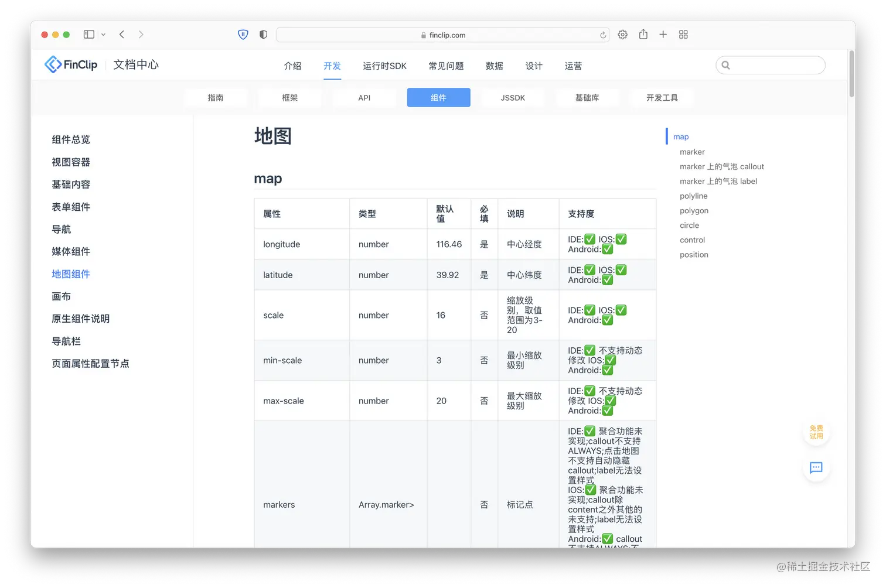Image resolution: width=886 pixels, height=588 pixels.
Task: Open 画布 in the left sidebar
Action: point(61,296)
